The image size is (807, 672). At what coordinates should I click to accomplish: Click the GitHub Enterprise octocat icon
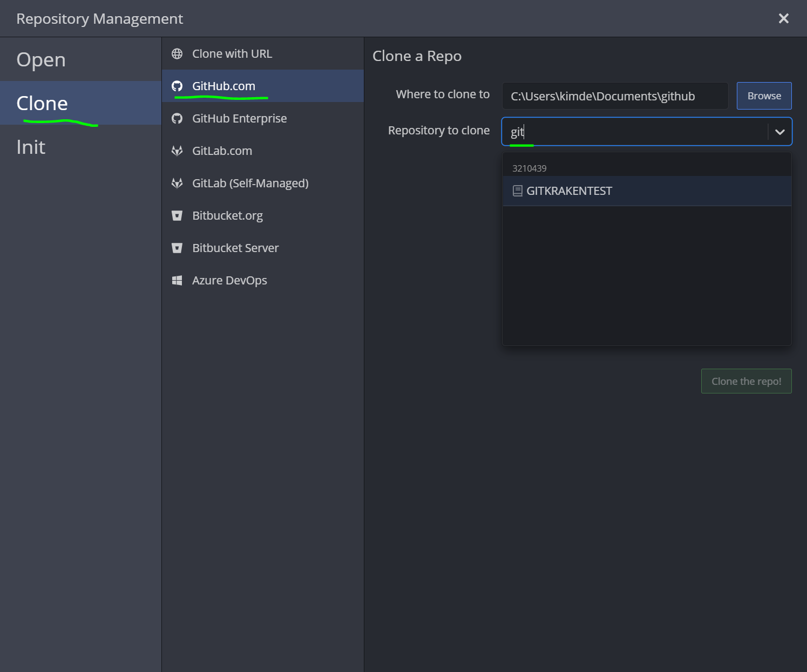[x=177, y=119]
